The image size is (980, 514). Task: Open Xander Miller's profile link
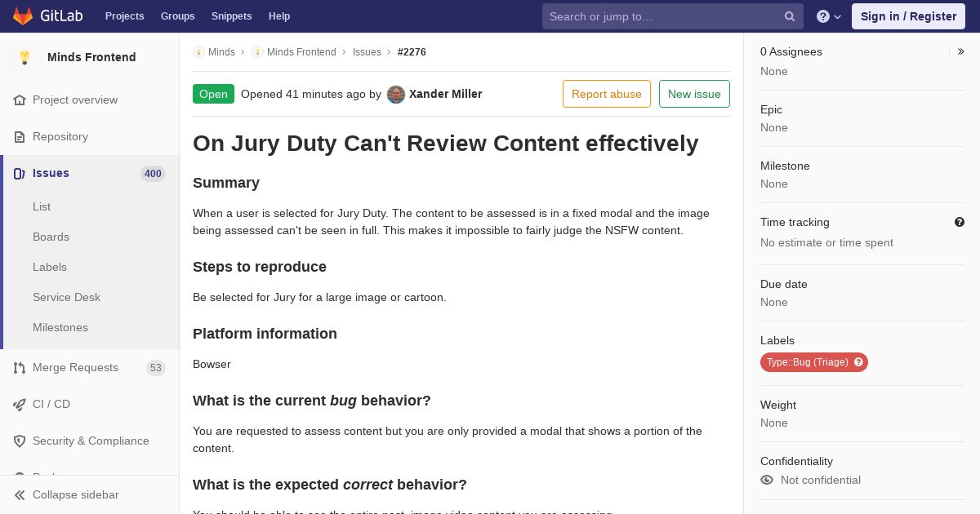[x=445, y=94]
